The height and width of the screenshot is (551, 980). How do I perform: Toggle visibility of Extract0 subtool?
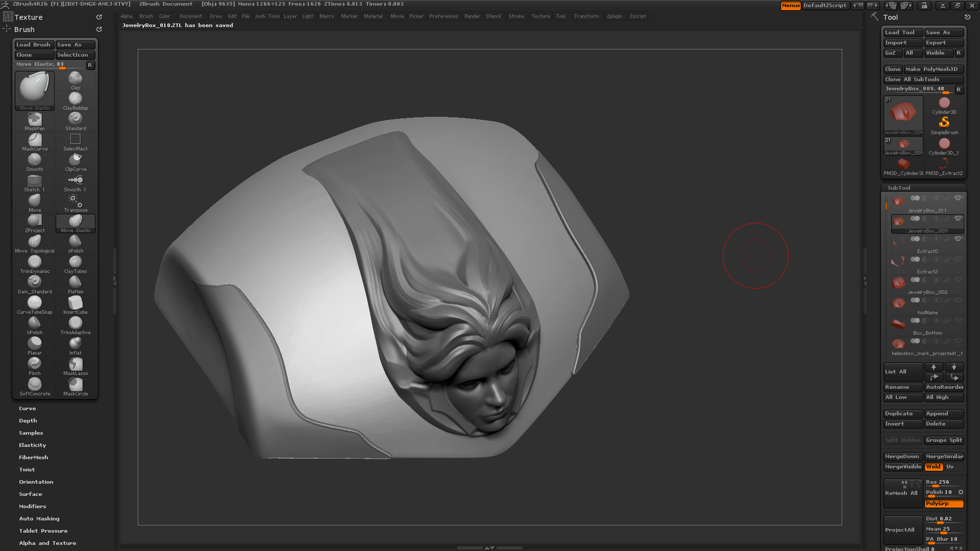(x=959, y=239)
